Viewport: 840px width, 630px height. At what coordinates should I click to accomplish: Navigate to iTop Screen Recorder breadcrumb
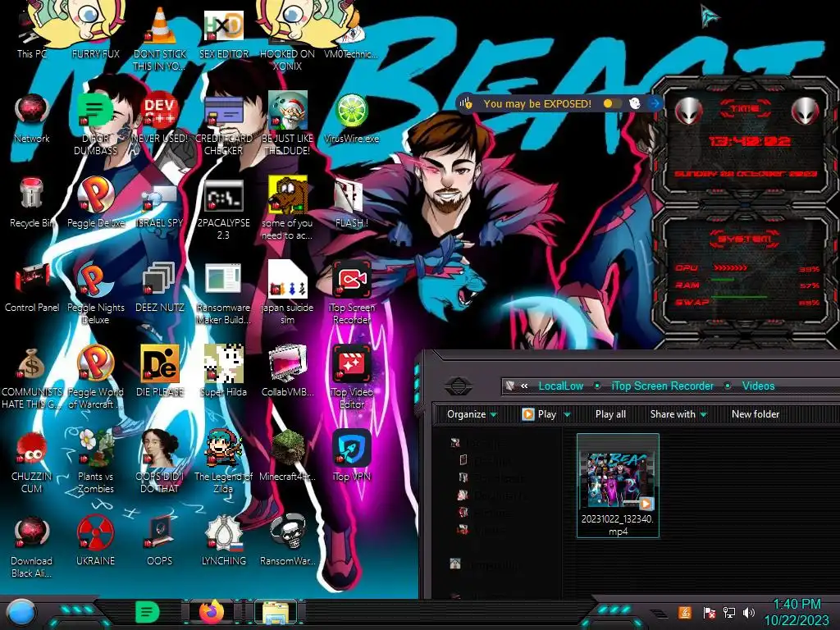point(662,386)
